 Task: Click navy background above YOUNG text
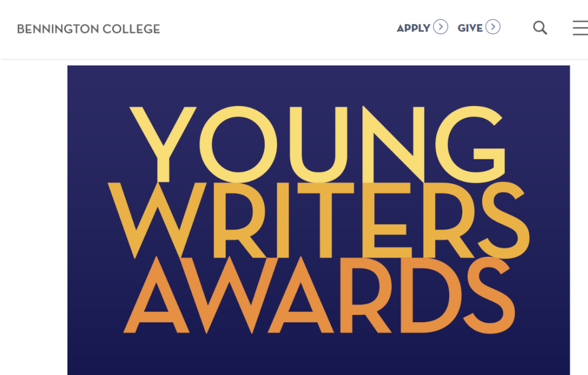coord(318,85)
